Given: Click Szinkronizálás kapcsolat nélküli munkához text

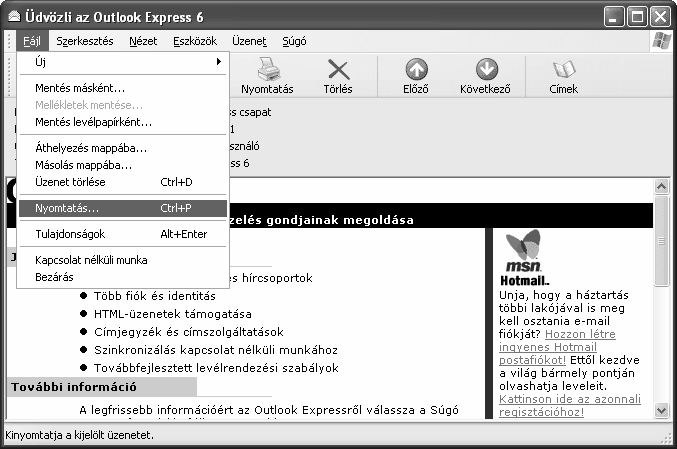Looking at the screenshot, I should [x=216, y=350].
